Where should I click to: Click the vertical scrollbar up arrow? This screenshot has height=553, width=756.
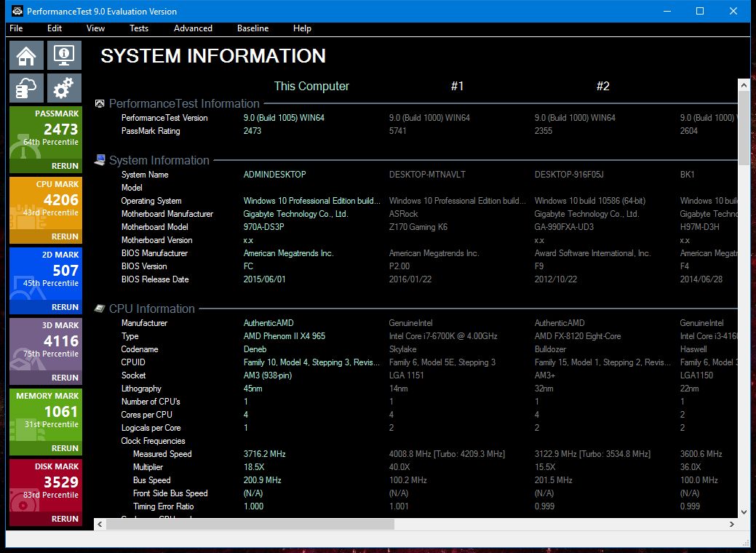(x=744, y=85)
